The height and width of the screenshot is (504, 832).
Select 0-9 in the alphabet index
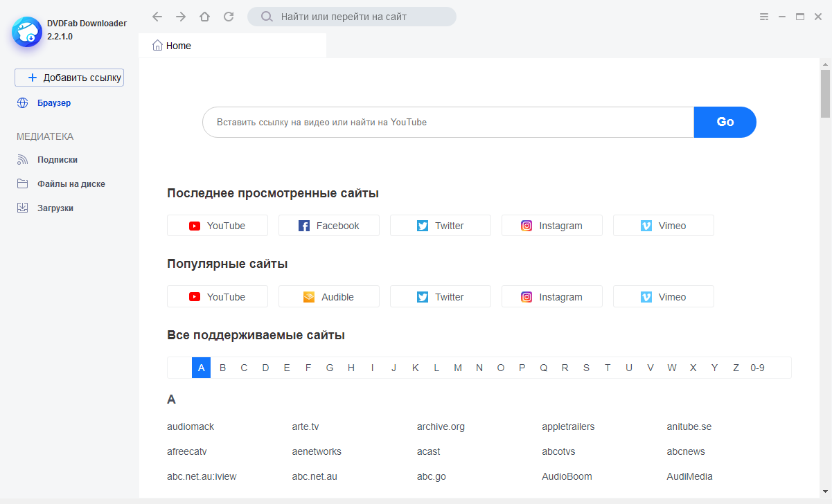[x=757, y=368]
